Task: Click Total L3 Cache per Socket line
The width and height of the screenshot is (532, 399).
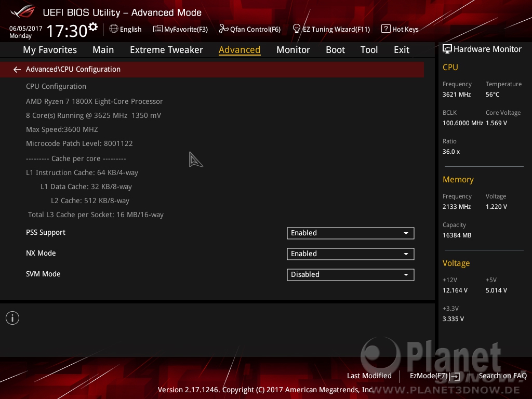Action: 96,215
